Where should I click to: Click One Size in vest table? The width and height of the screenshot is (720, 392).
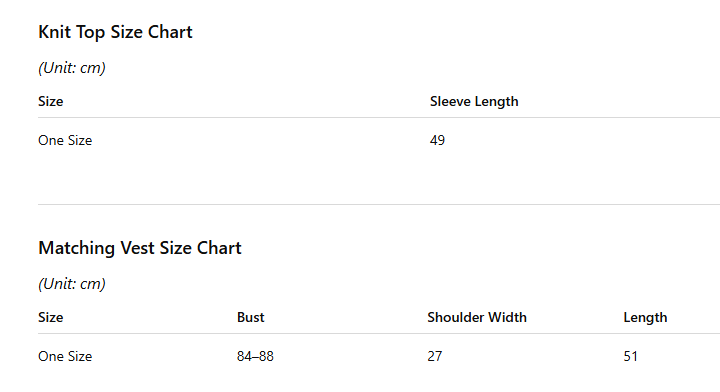click(65, 356)
